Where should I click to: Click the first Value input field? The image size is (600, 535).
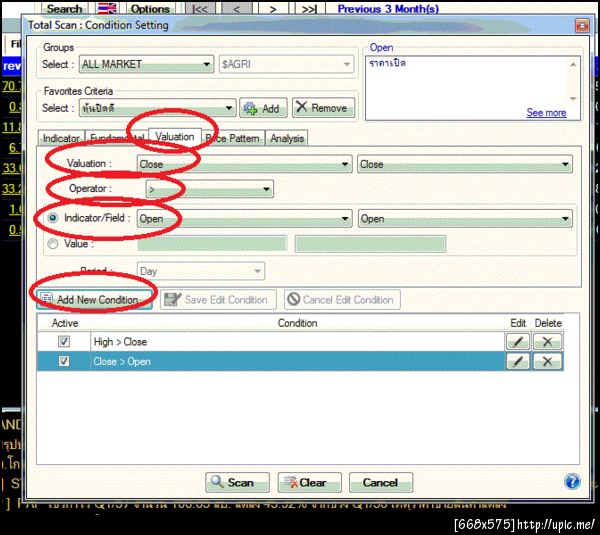click(x=212, y=243)
